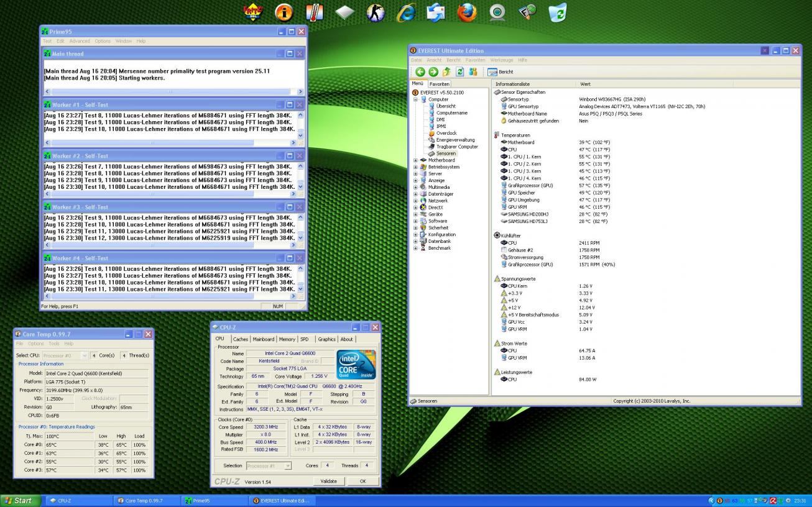The width and height of the screenshot is (812, 507).
Task: Switch to the Memory tab in CPU-Z
Action: point(287,339)
